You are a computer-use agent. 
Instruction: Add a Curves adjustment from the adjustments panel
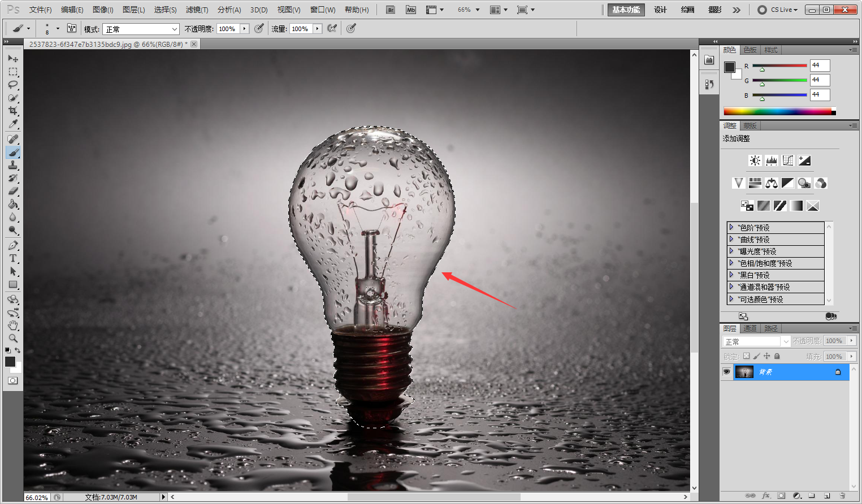pyautogui.click(x=788, y=160)
